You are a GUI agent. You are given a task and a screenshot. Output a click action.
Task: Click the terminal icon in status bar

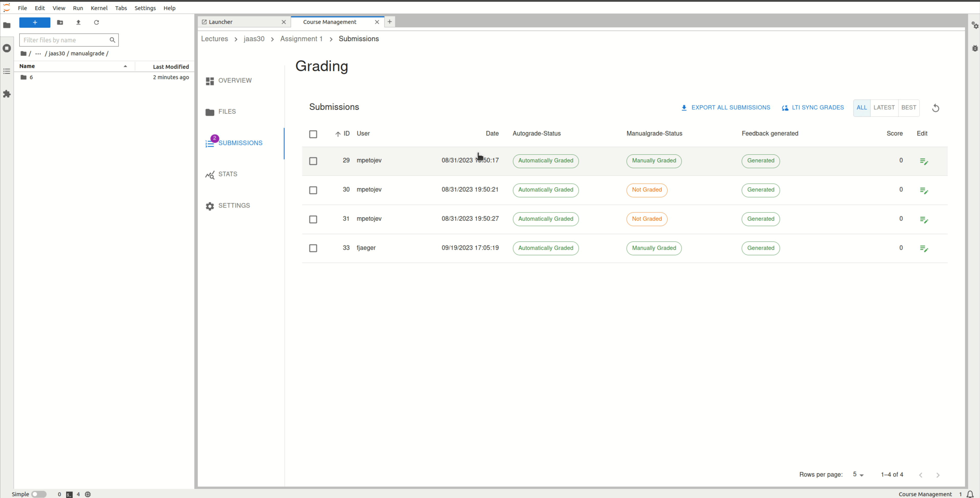pyautogui.click(x=69, y=494)
